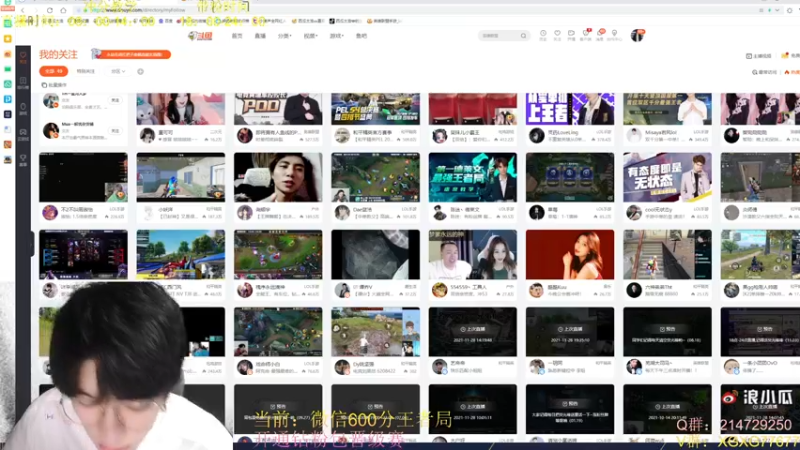Click the trophy icon in dark sidebar

pos(23,160)
